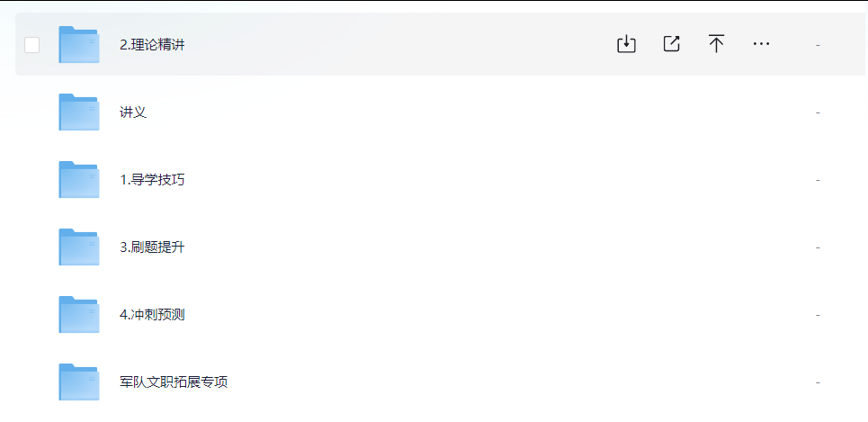Click the download icon for 2.理论精讲
This screenshot has width=868, height=422.
click(x=626, y=44)
